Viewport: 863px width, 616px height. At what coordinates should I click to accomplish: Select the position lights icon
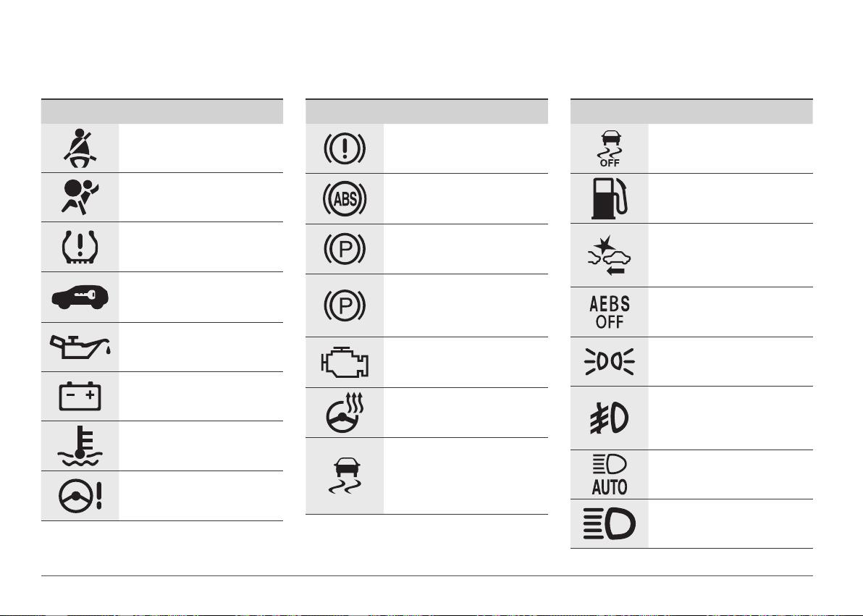click(610, 362)
